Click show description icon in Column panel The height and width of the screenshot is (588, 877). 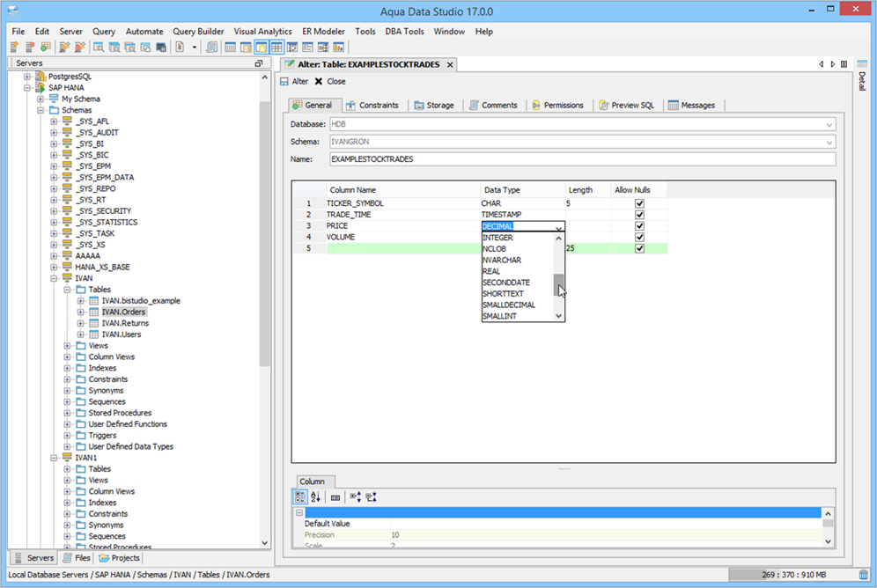(x=335, y=497)
